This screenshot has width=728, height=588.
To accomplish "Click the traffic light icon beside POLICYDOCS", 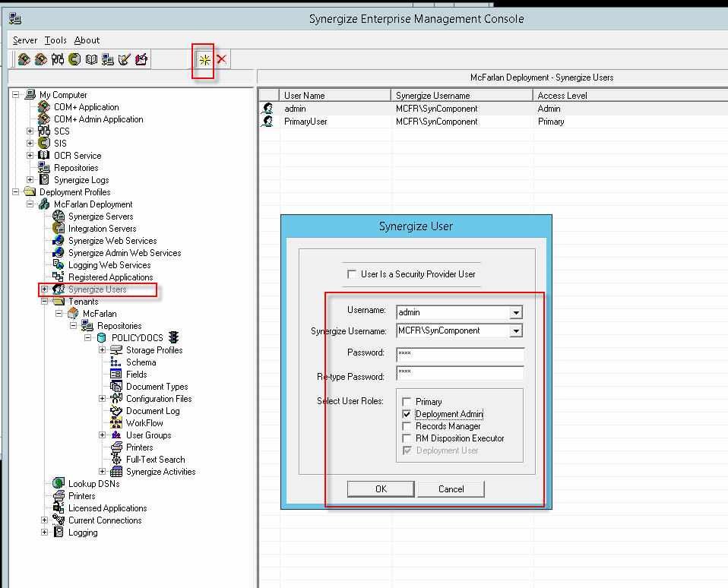I will (x=174, y=337).
